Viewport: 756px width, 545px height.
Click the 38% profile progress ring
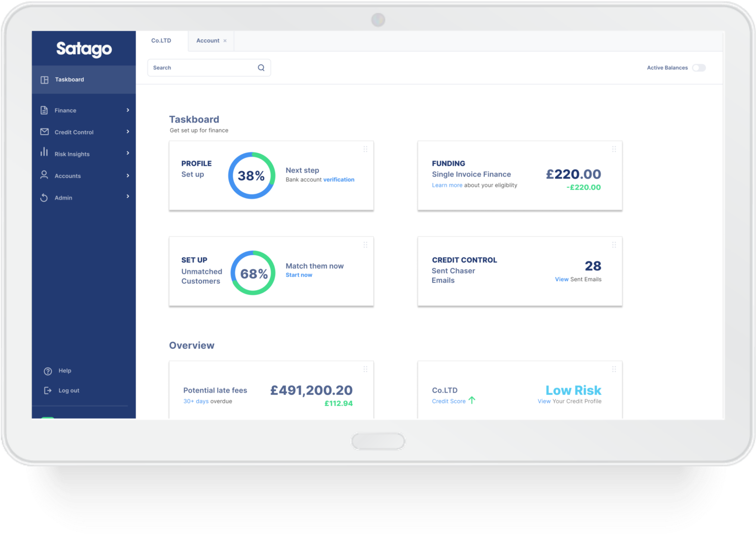[x=252, y=176]
